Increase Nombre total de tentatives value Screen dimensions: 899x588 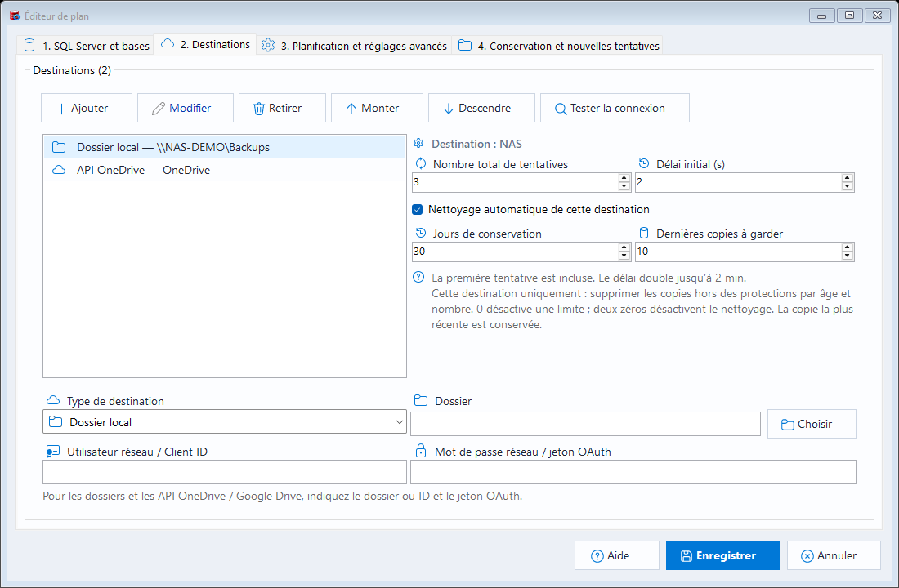[624, 178]
